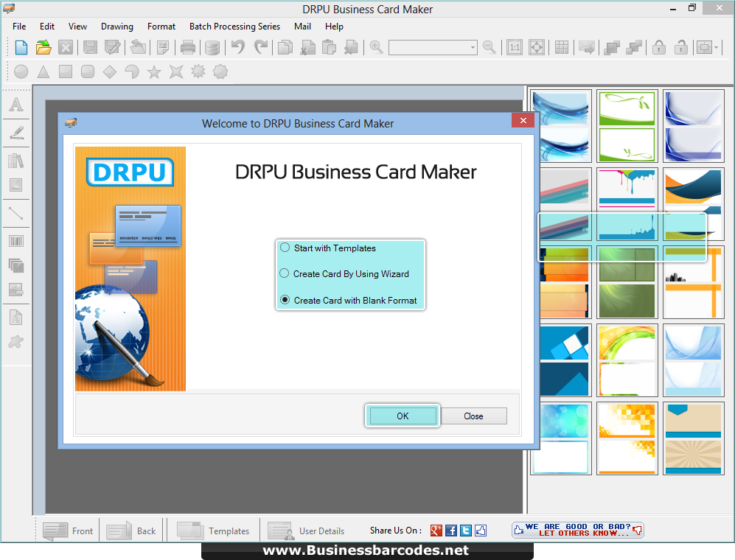The height and width of the screenshot is (560, 735).
Task: Select the Text tool in sidebar
Action: (16, 105)
